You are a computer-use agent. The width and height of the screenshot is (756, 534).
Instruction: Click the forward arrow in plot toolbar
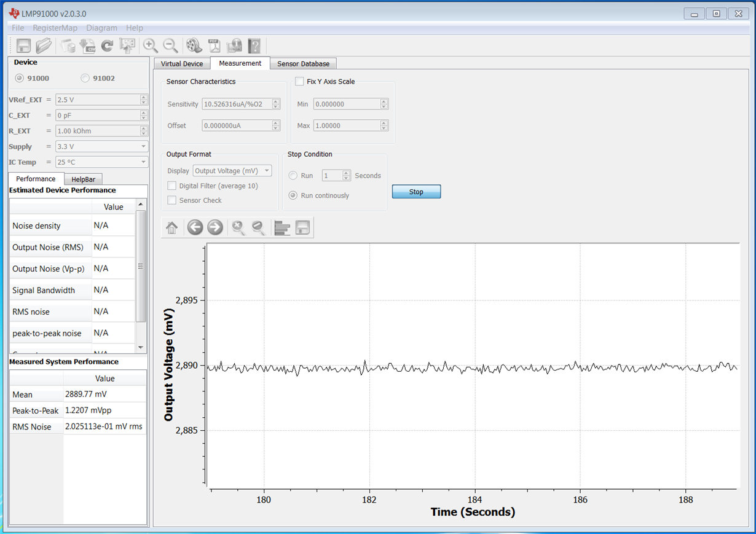[215, 228]
